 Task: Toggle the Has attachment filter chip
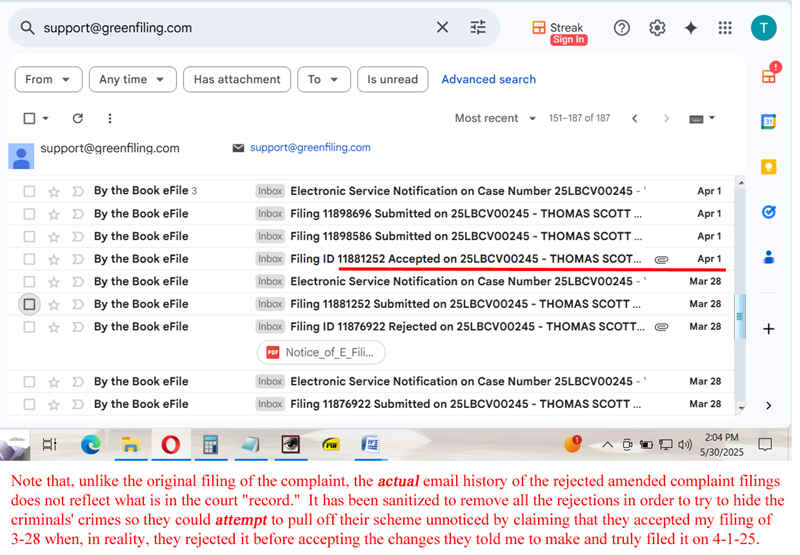[x=237, y=80]
